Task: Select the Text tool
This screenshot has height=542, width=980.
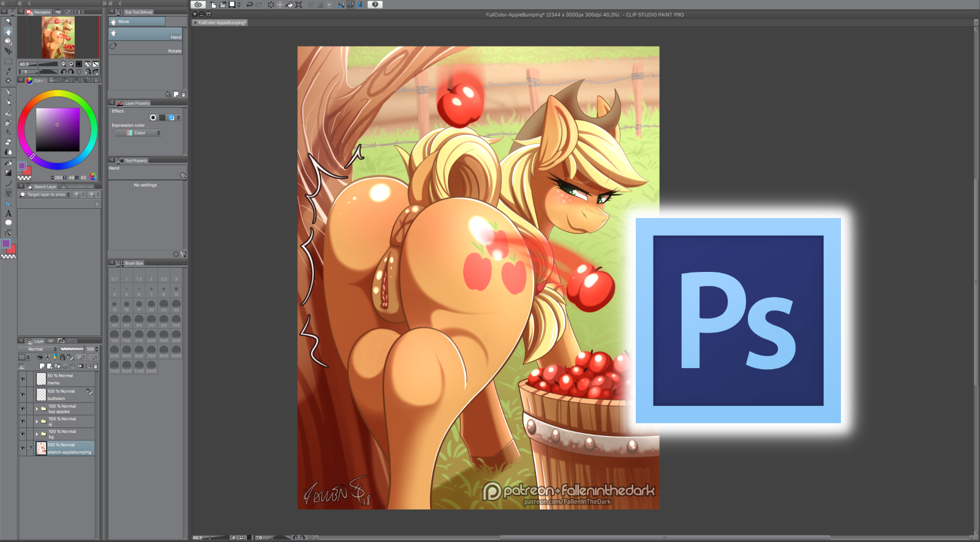Action: (9, 213)
